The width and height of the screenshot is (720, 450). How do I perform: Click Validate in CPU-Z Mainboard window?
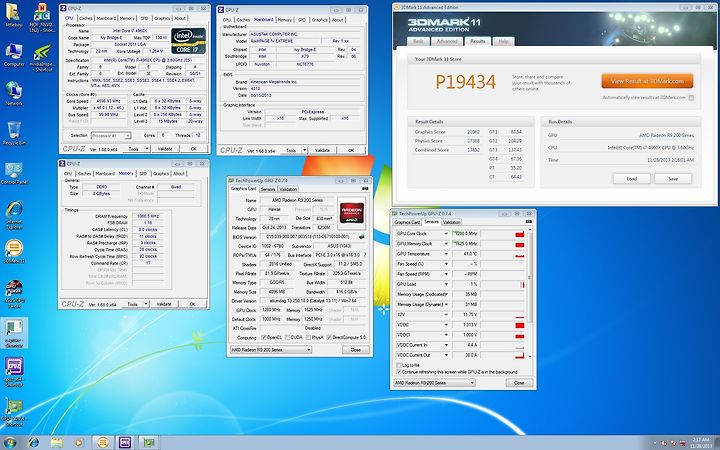click(322, 150)
